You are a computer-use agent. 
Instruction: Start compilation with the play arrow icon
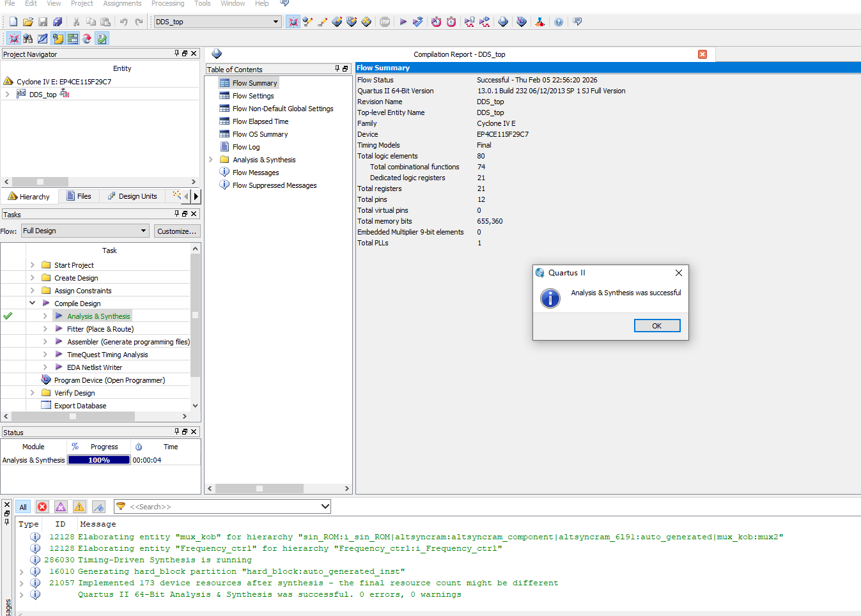[403, 22]
